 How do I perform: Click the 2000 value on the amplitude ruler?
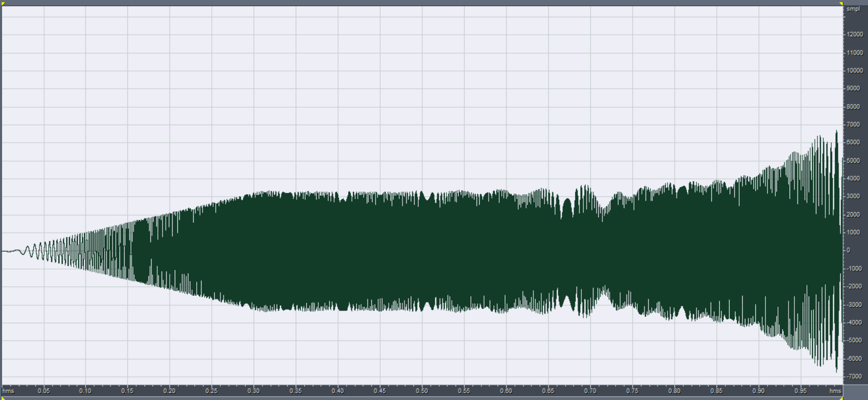coord(853,215)
